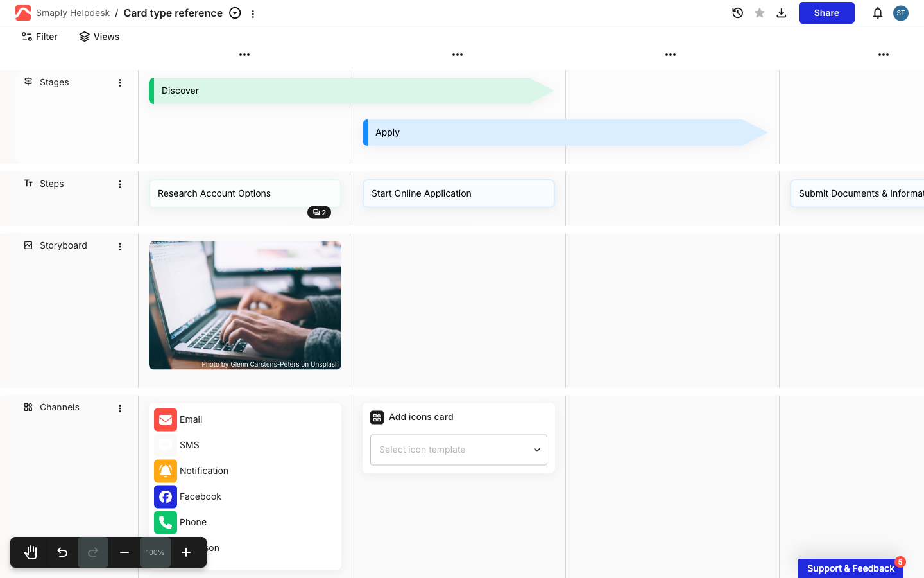Click the 100% zoom level indicator
This screenshot has width=924, height=578.
coord(155,552)
